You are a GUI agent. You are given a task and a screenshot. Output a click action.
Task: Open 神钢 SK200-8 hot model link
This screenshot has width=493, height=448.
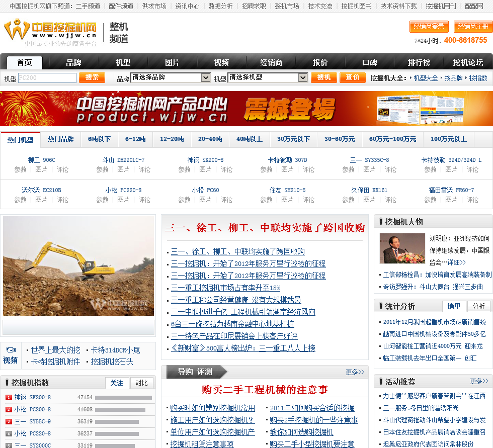[x=205, y=160]
